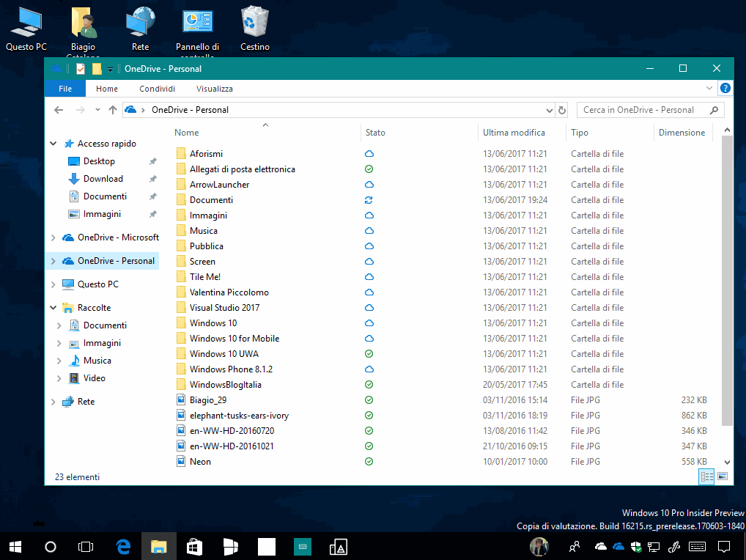Viewport: 746px width, 560px height.
Task: Click the green check status for Windows 10 UWA
Action: (369, 353)
